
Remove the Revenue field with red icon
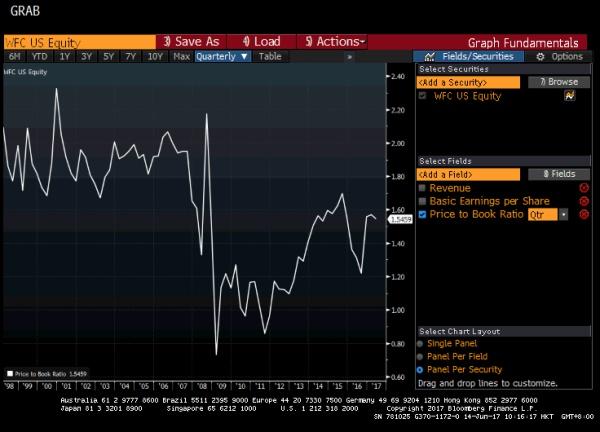point(584,188)
